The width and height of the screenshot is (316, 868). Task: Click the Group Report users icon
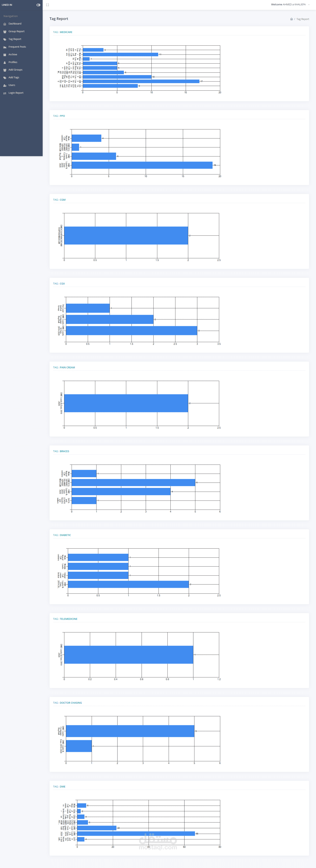(5, 32)
